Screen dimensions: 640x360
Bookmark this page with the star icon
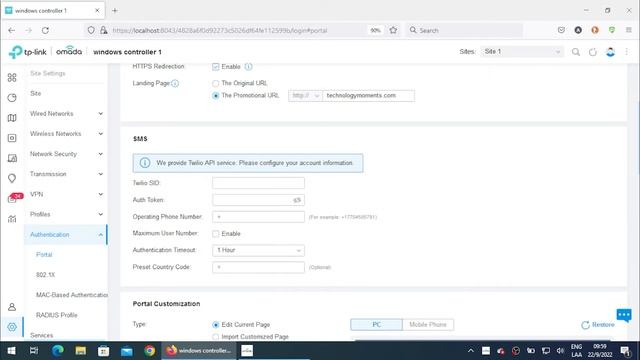393,30
